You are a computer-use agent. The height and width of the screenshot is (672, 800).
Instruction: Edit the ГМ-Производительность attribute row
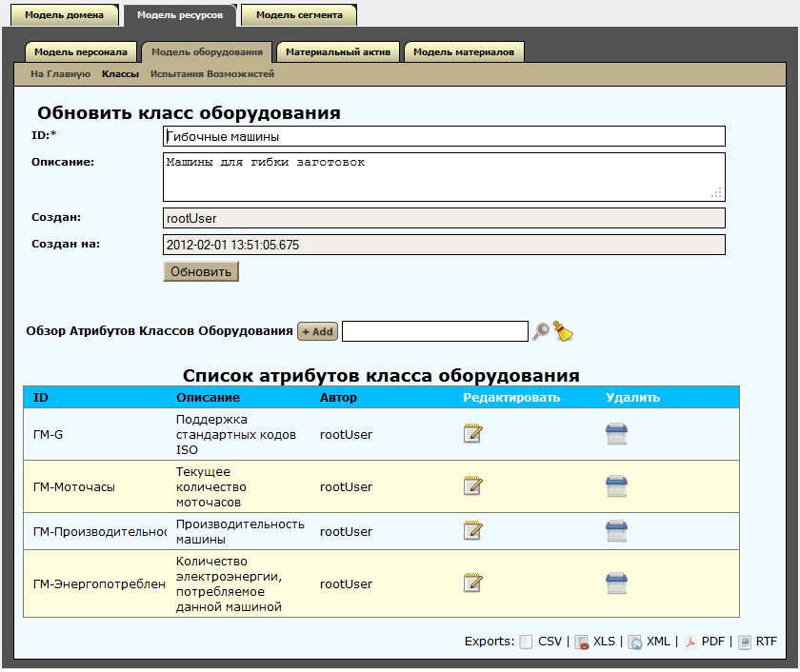pos(473,531)
